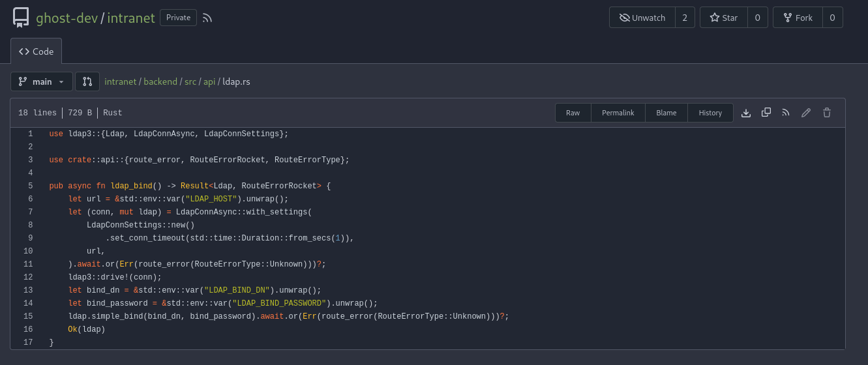
Task: Open the stargazers count 0
Action: click(757, 18)
